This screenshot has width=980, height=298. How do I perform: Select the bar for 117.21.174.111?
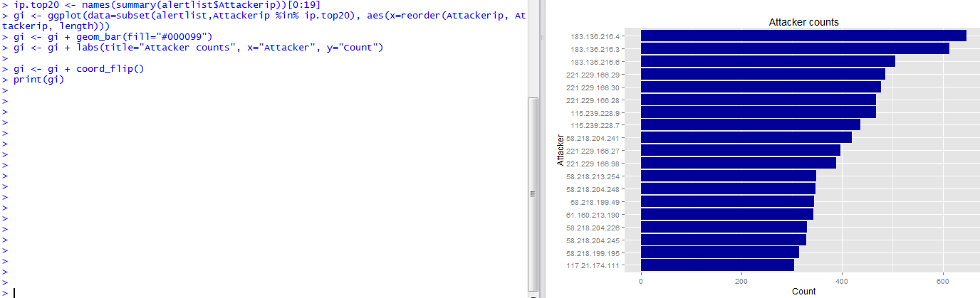coord(717,265)
